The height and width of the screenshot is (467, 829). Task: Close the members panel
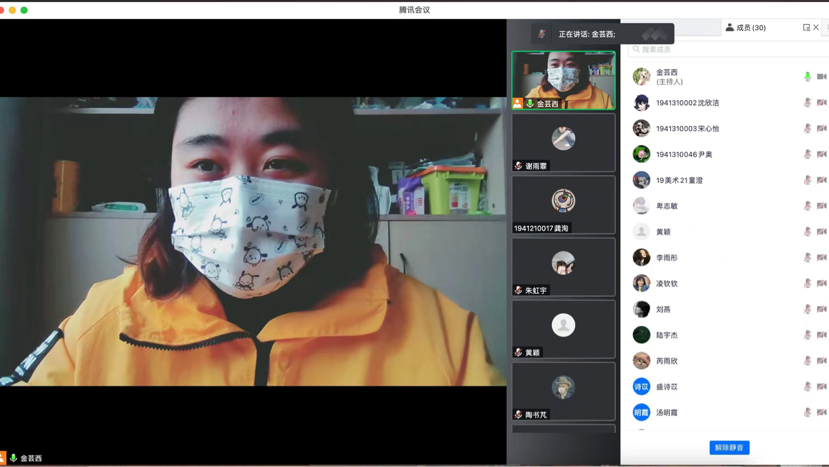tap(816, 28)
